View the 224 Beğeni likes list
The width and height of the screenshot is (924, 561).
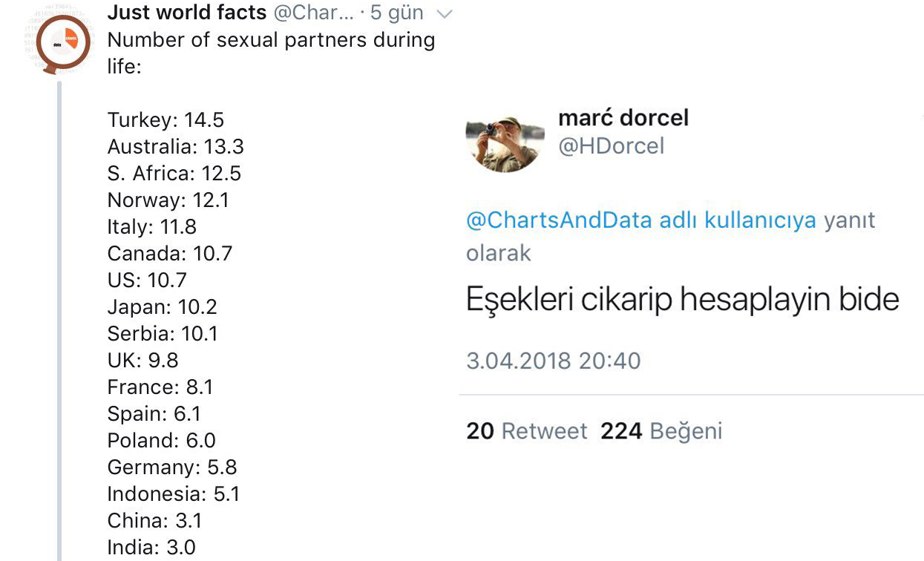point(661,431)
